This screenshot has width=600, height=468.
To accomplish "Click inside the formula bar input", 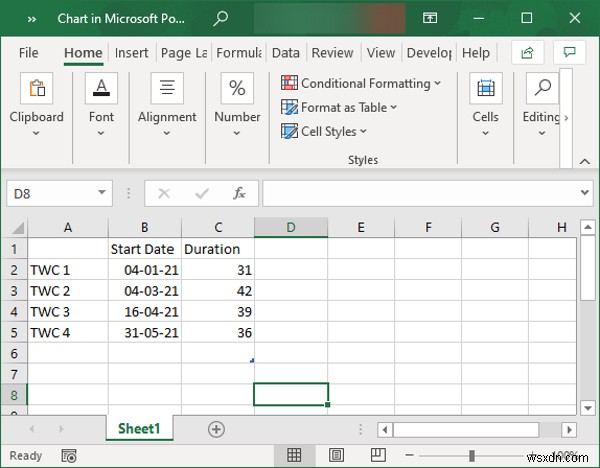I will coord(421,193).
